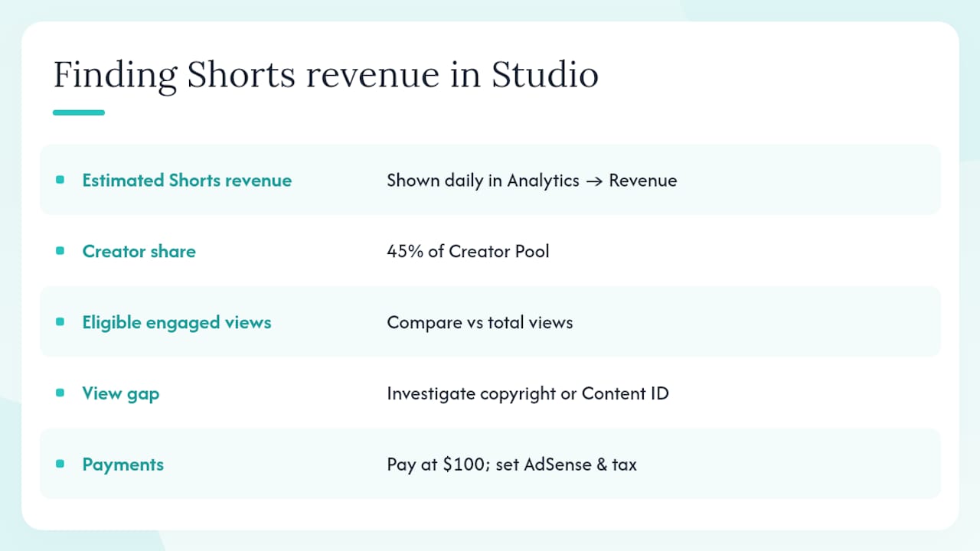Viewport: 980px width, 551px height.
Task: Click the bullet beside 'View gap'
Action: [x=60, y=393]
